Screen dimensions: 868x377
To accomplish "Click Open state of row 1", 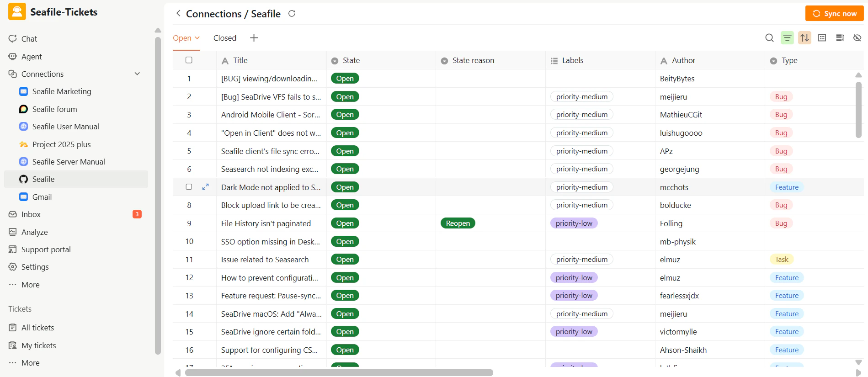I will point(345,79).
